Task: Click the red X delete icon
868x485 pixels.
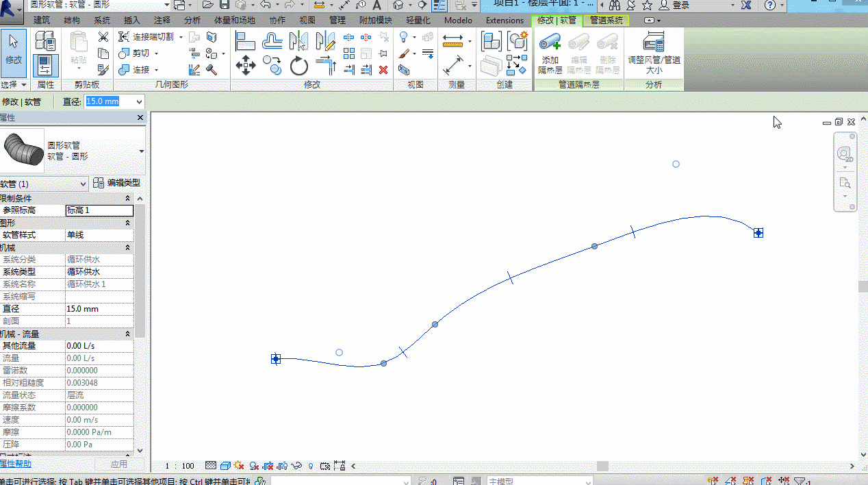Action: (x=383, y=70)
